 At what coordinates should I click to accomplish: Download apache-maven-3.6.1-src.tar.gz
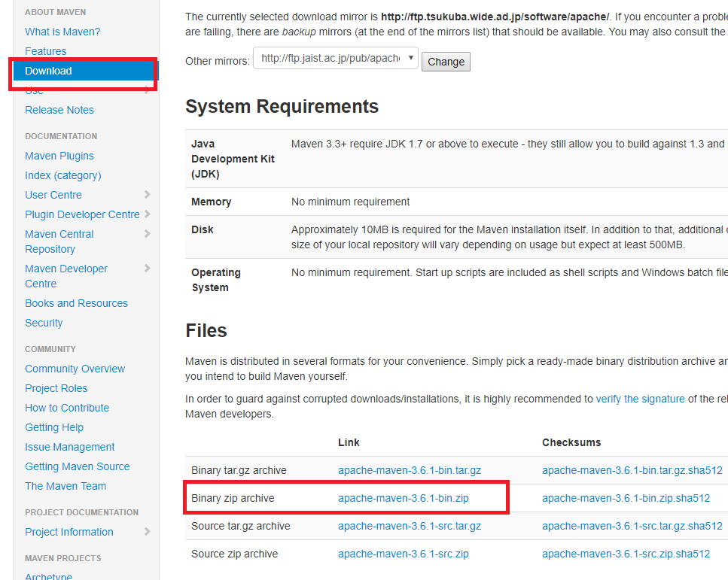(410, 526)
